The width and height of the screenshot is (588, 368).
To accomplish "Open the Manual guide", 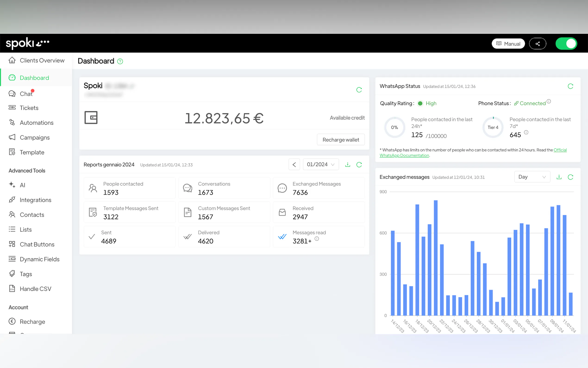I will 508,44.
